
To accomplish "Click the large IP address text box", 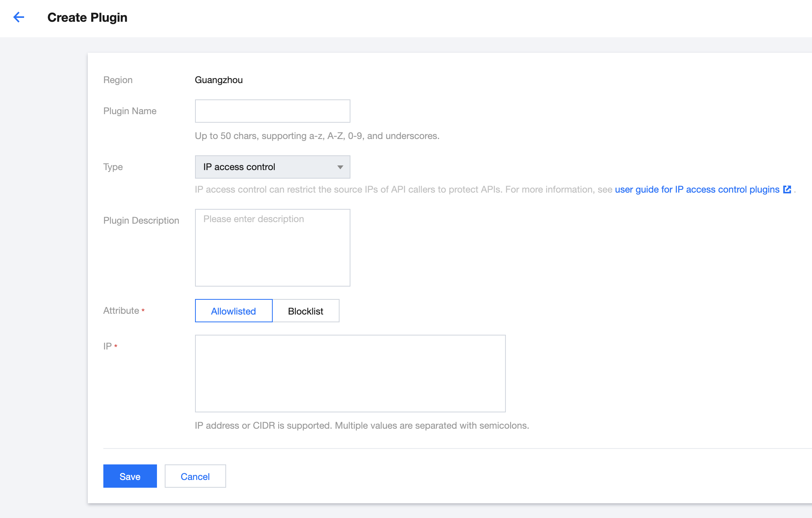I will coord(350,373).
